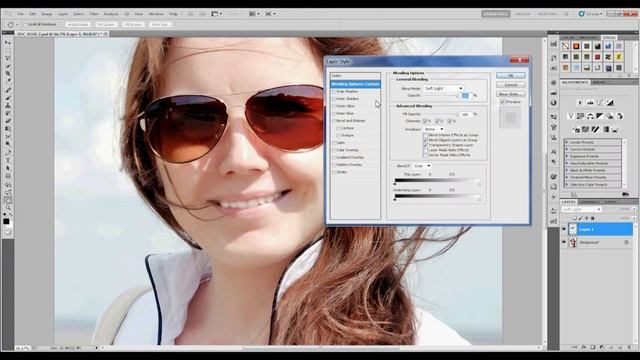Hide Layer 1 with its eye icon
This screenshot has height=360, width=640.
tap(564, 229)
